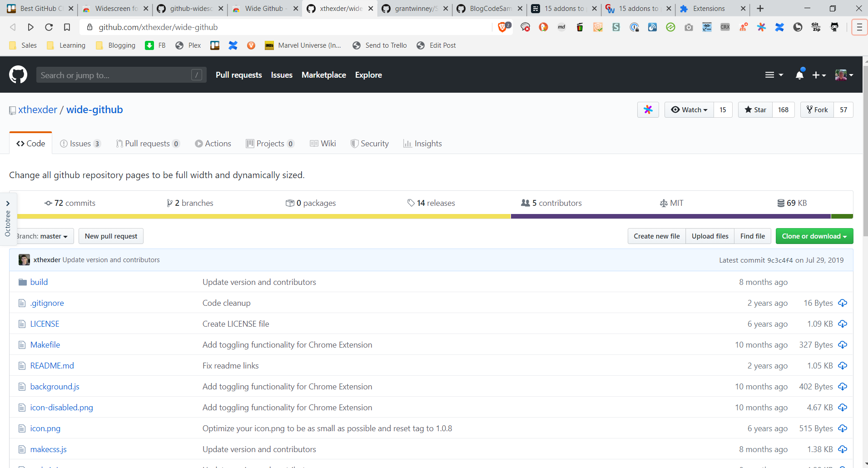868x468 pixels.
Task: Open the Insights repository tab
Action: click(x=422, y=144)
